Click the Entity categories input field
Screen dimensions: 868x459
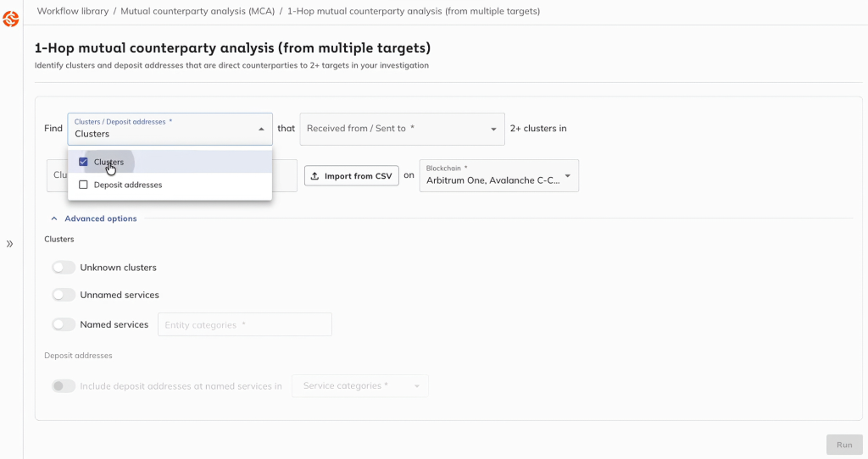click(244, 324)
